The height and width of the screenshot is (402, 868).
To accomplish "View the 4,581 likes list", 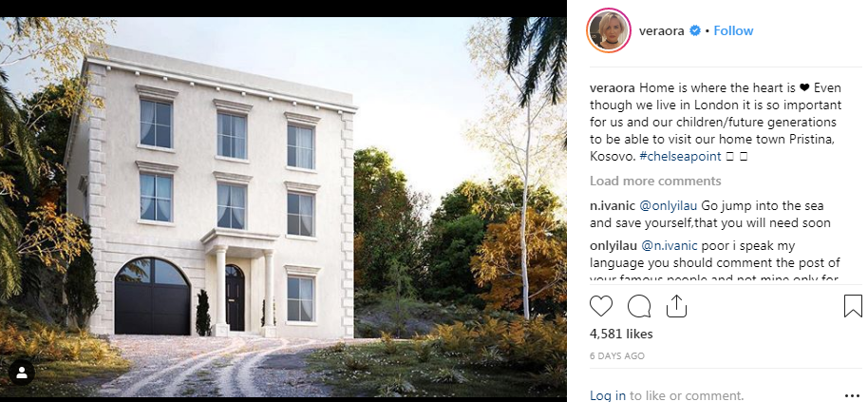I will (621, 334).
